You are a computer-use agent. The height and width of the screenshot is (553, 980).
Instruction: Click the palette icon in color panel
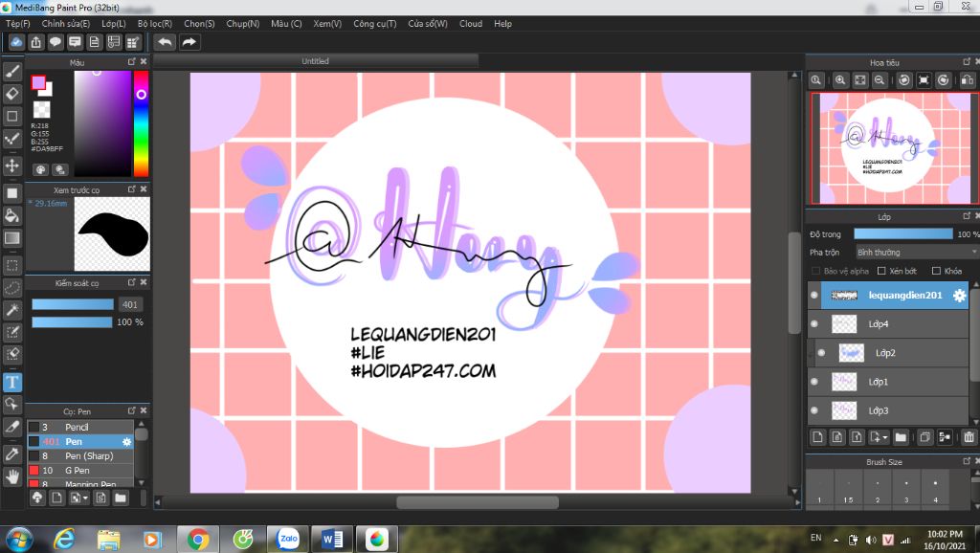coord(40,169)
